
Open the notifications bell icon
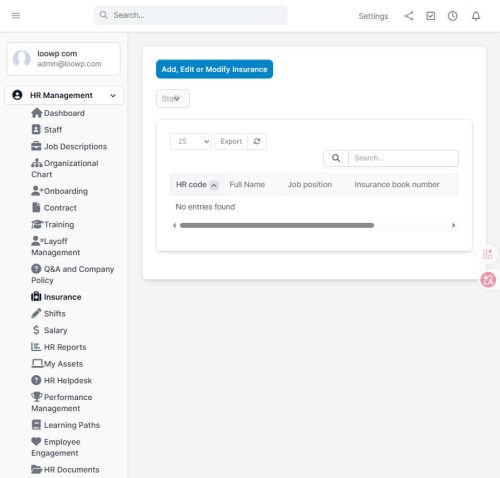476,16
